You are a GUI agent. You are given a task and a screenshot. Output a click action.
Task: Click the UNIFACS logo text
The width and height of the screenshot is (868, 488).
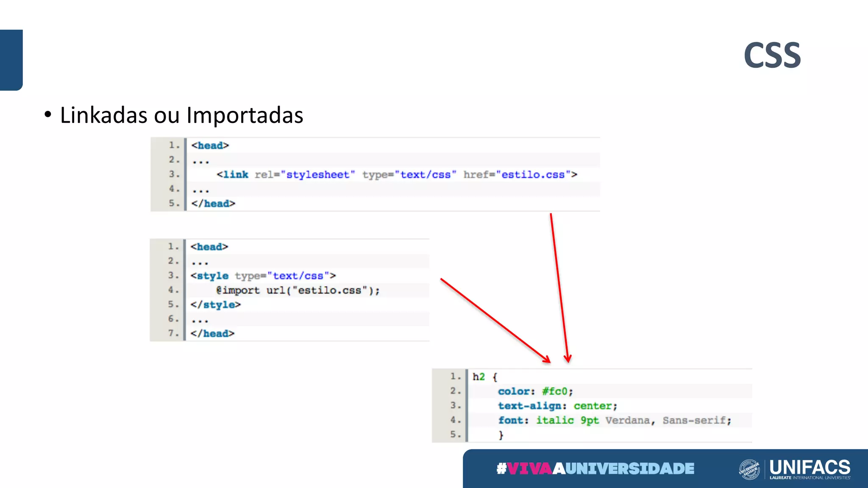(810, 467)
